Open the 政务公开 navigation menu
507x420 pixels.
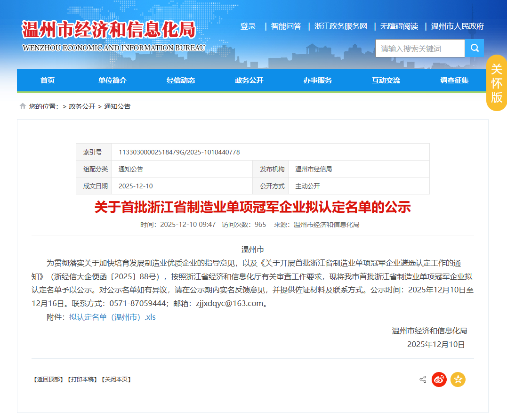click(x=249, y=80)
